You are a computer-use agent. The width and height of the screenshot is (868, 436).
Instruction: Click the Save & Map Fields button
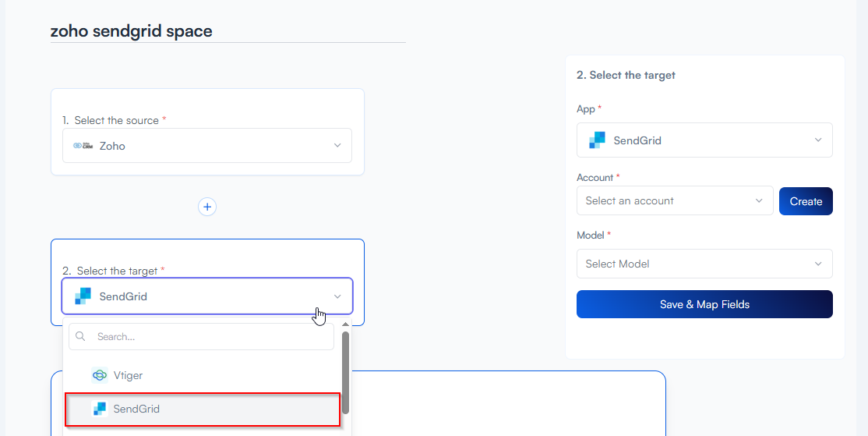point(704,304)
